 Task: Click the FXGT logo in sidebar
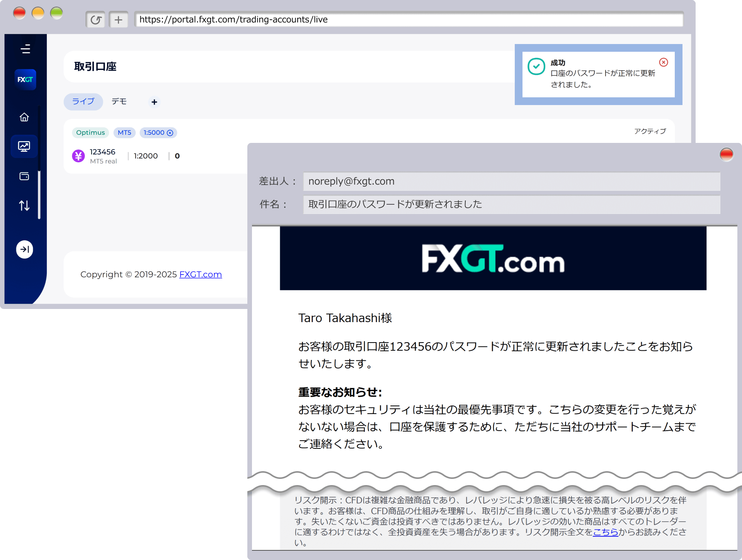[x=25, y=80]
